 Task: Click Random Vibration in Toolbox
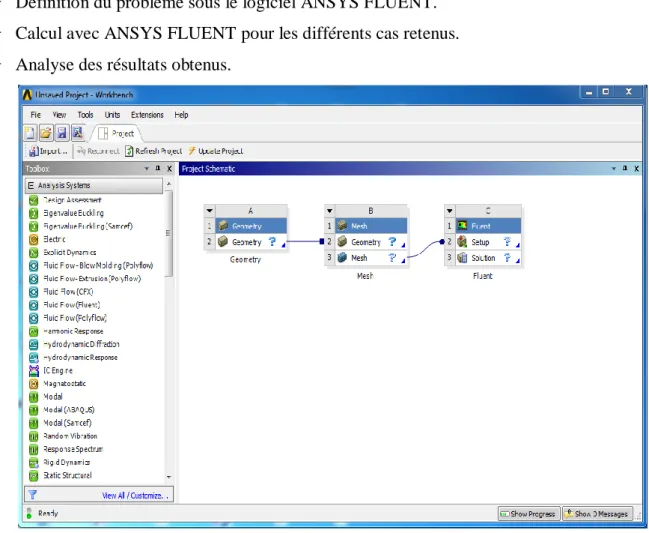click(70, 436)
